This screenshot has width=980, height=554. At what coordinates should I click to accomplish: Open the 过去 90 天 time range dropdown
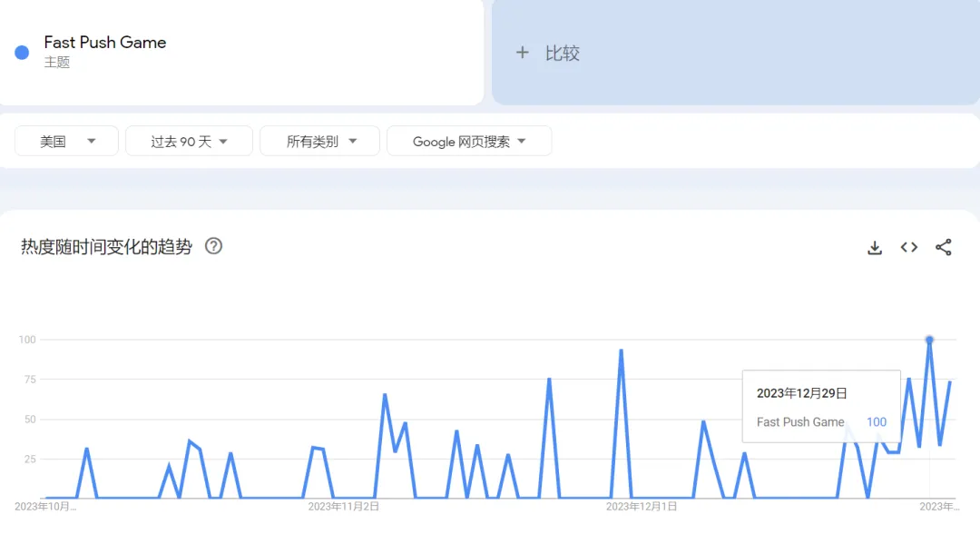click(189, 142)
